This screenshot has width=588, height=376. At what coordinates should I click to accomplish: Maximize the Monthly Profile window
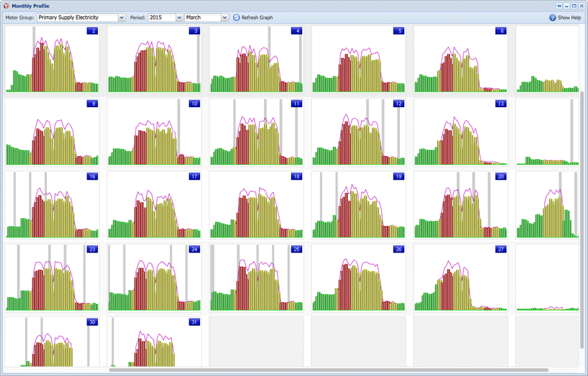pyautogui.click(x=574, y=6)
